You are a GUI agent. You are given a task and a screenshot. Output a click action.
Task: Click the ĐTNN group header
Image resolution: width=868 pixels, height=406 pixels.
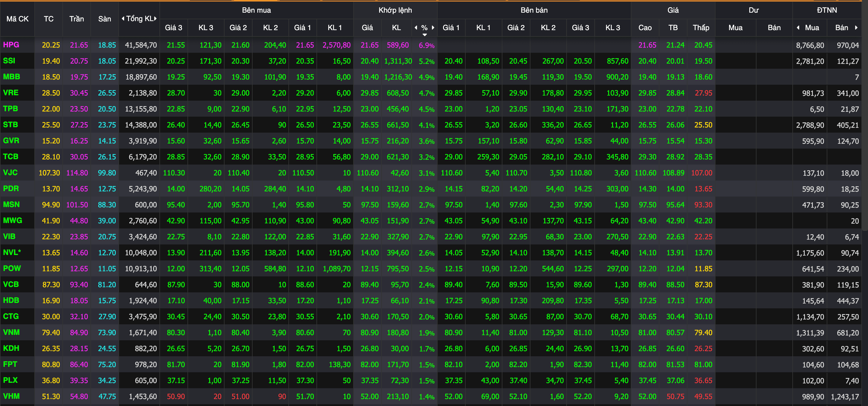(827, 10)
